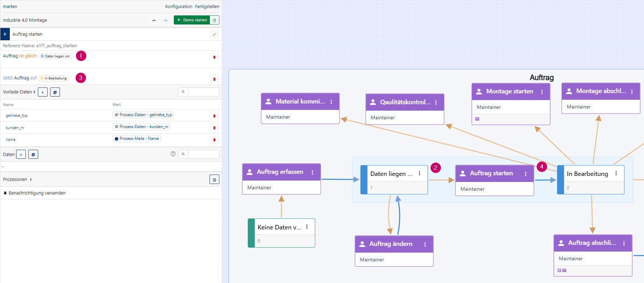This screenshot has height=283, width=644.
Task: Select the Auftrag starten node in the diagram
Action: pos(494,180)
